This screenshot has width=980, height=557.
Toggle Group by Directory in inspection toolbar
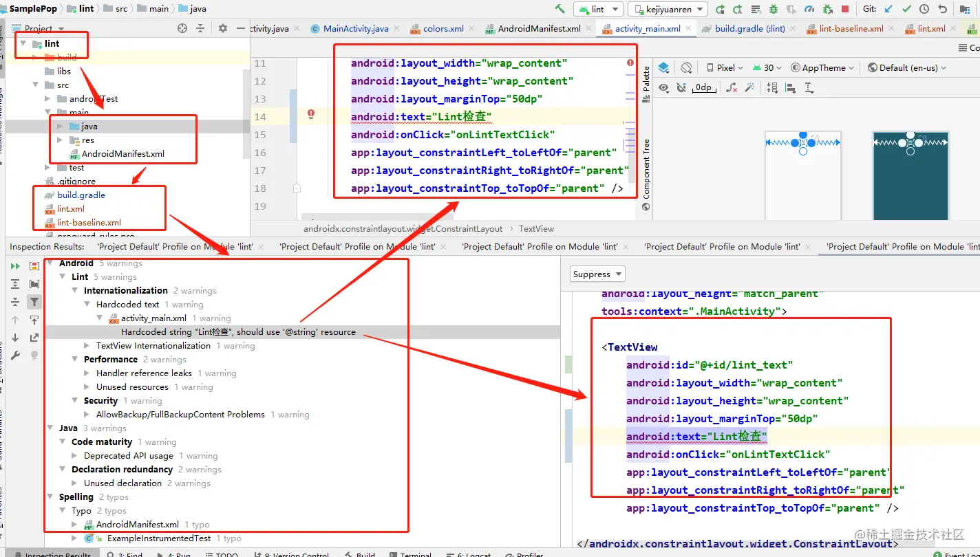pos(34,284)
